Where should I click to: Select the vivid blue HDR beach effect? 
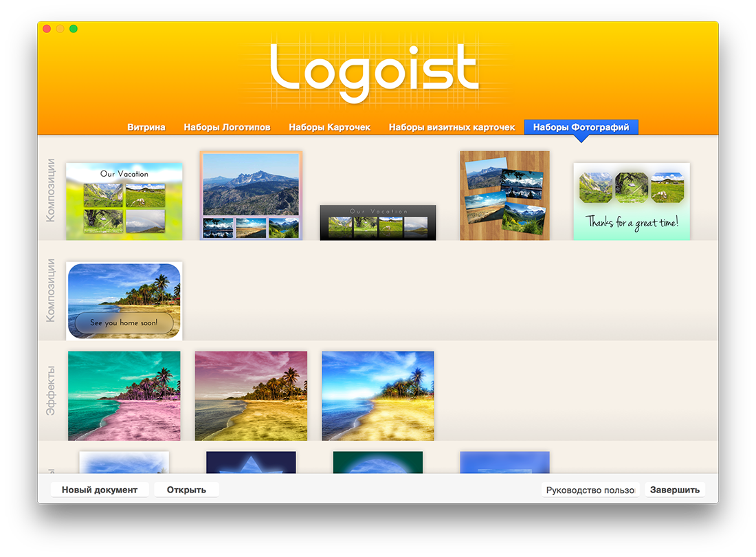(378, 396)
